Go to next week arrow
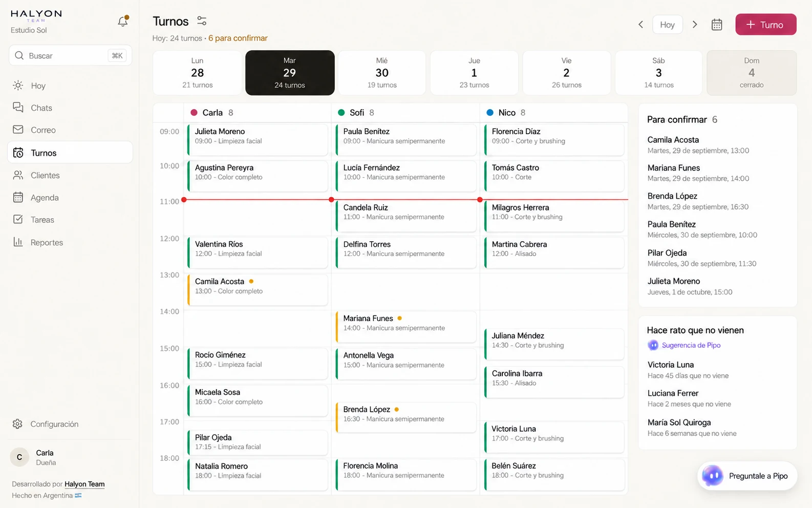Viewport: 812px width, 508px height. click(695, 25)
